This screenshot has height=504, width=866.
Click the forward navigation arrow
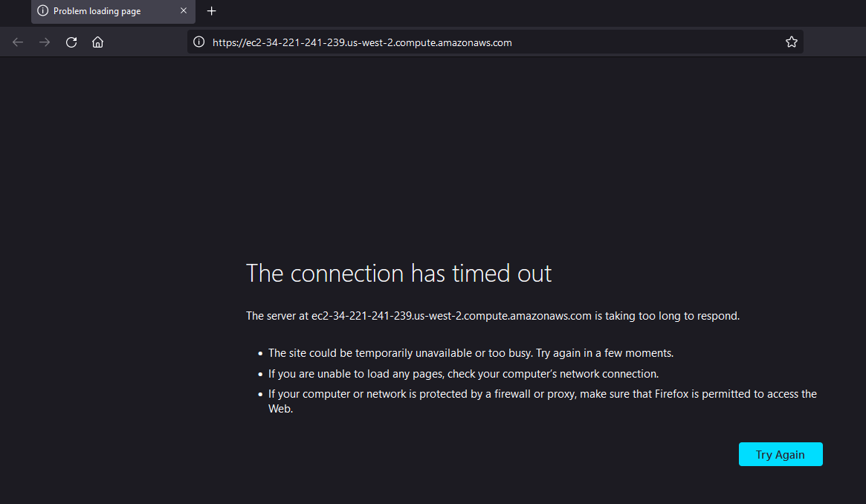45,42
